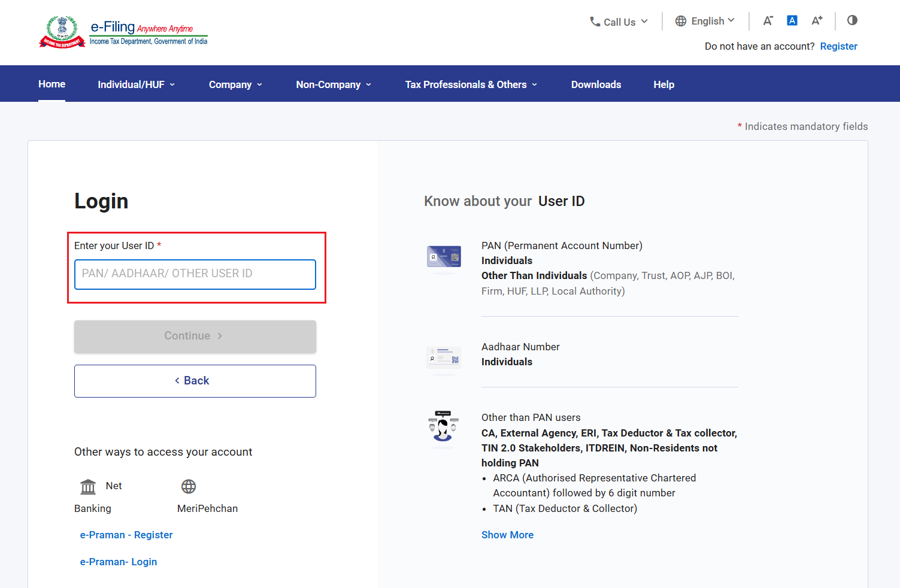Click the globe icon beside English

tap(681, 21)
